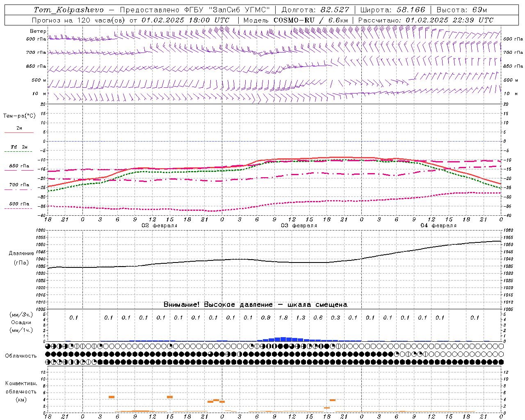Screen dimensions: 525x420
Task: Click the warning Внимание! Высокое давление – шкала смещена
Action: click(x=256, y=305)
